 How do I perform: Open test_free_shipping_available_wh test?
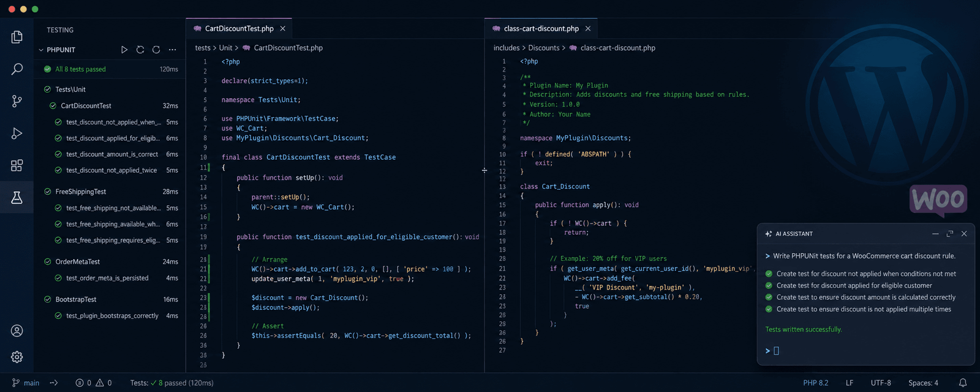coord(110,224)
